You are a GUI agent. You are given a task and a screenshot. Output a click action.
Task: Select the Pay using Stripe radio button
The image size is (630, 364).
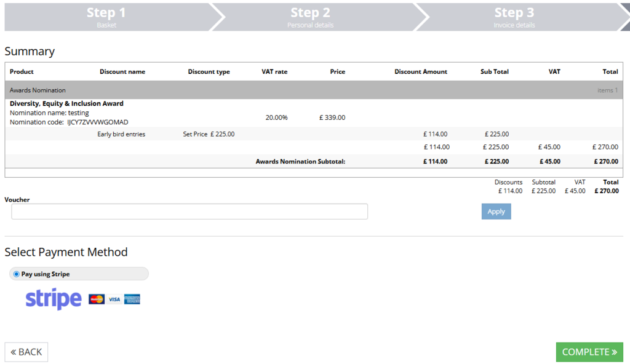[x=16, y=274]
